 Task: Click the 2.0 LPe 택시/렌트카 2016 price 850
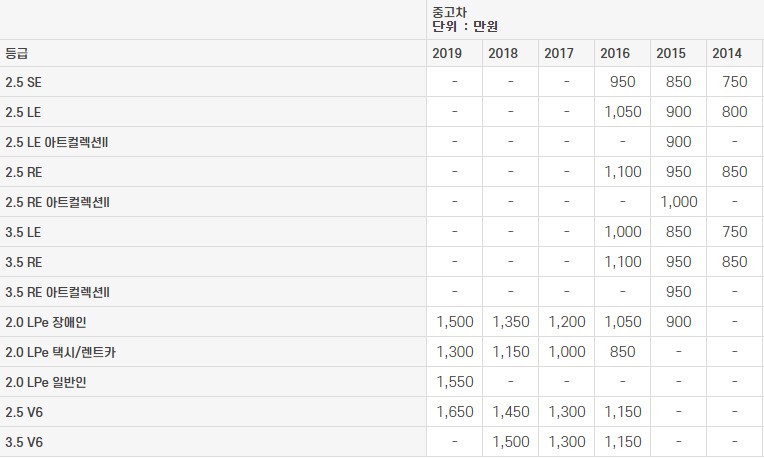(x=622, y=352)
